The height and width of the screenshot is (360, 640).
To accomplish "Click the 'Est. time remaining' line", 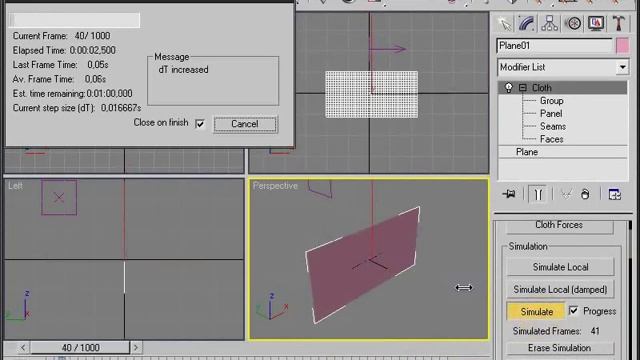I will coord(73,94).
